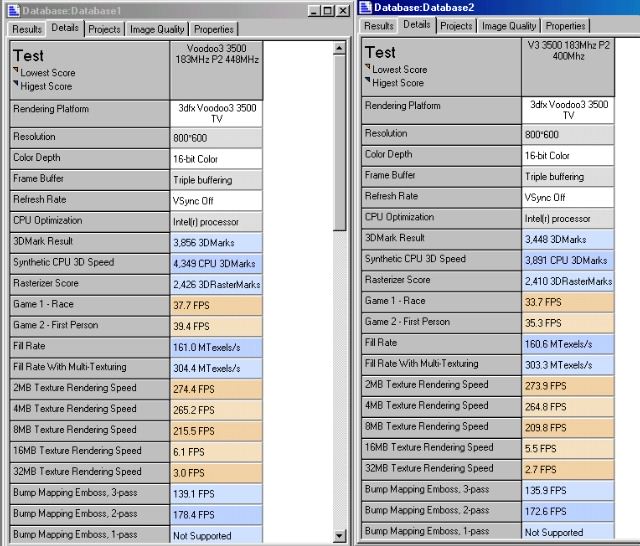The image size is (640, 546).
Task: Click the Lowest Score marker in Database1
Action: click(x=16, y=73)
